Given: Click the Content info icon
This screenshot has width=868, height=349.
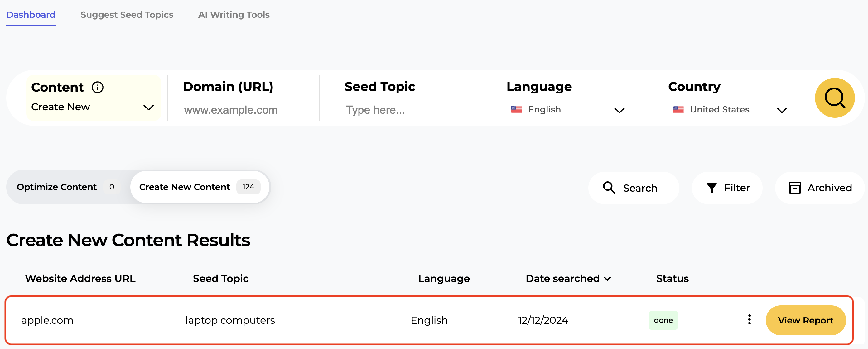Looking at the screenshot, I should [x=98, y=87].
